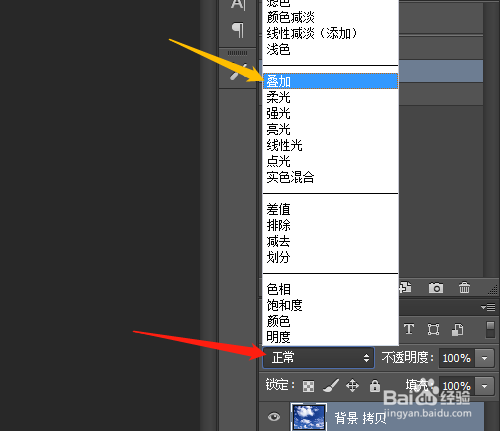This screenshot has height=431, width=500.
Task: Click the 背景 拷贝 layer name
Action: pos(360,418)
